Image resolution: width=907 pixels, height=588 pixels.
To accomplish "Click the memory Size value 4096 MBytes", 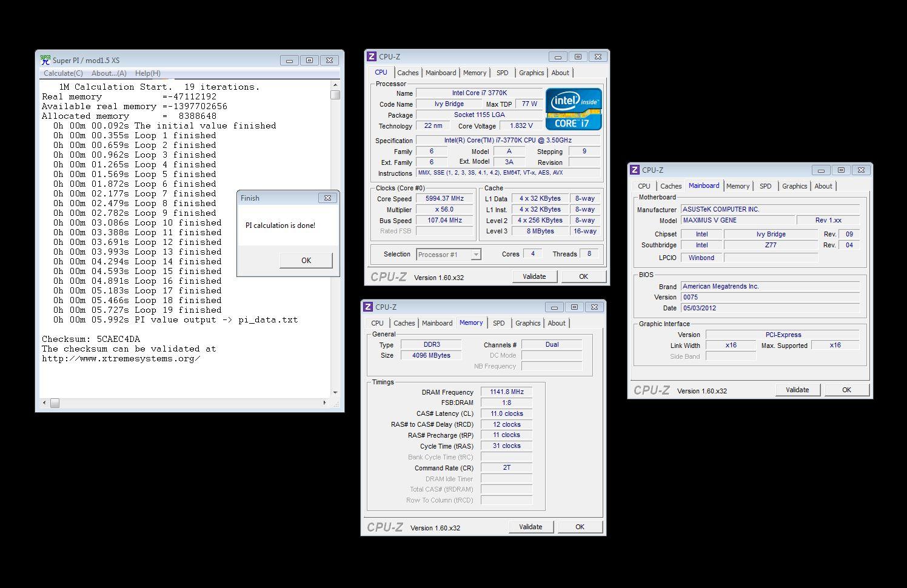I will 431,356.
